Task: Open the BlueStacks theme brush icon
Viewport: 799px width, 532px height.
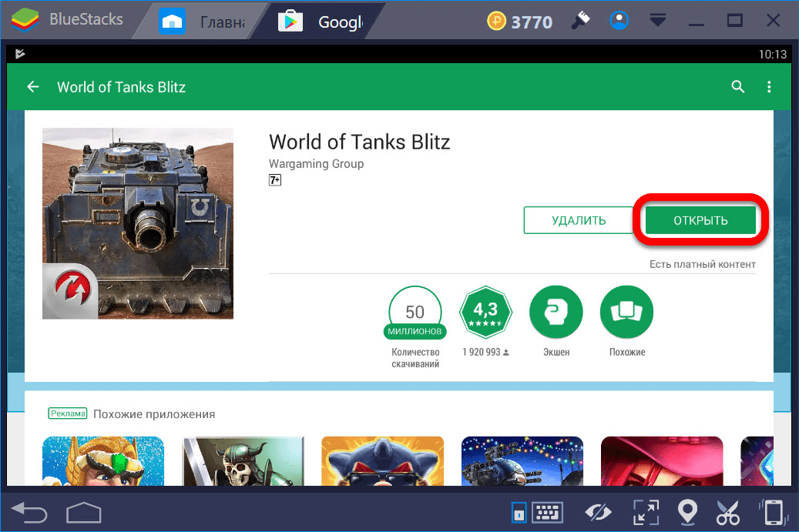Action: [x=581, y=22]
